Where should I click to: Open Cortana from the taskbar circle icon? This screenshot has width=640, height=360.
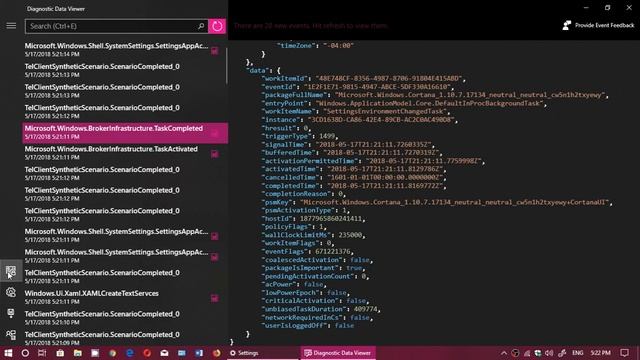[25, 353]
